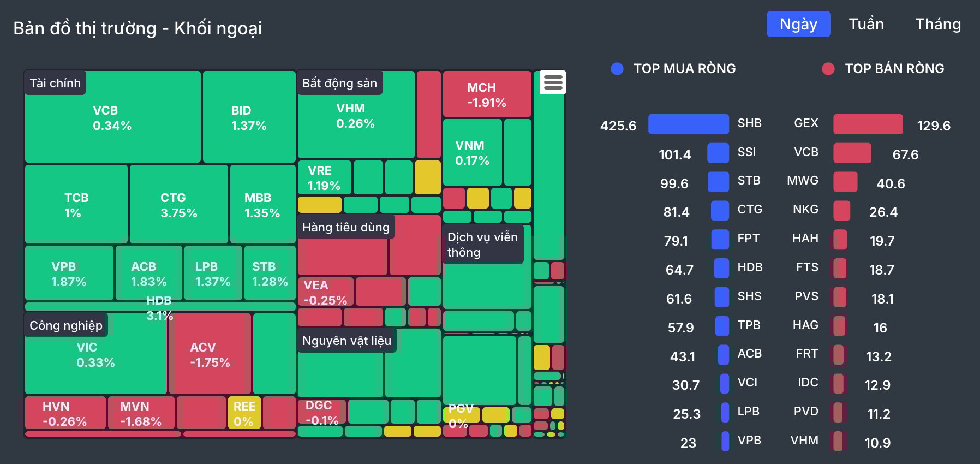Click the HVN -0.26% tile
Image resolution: width=980 pixels, height=464 pixels.
(65, 413)
